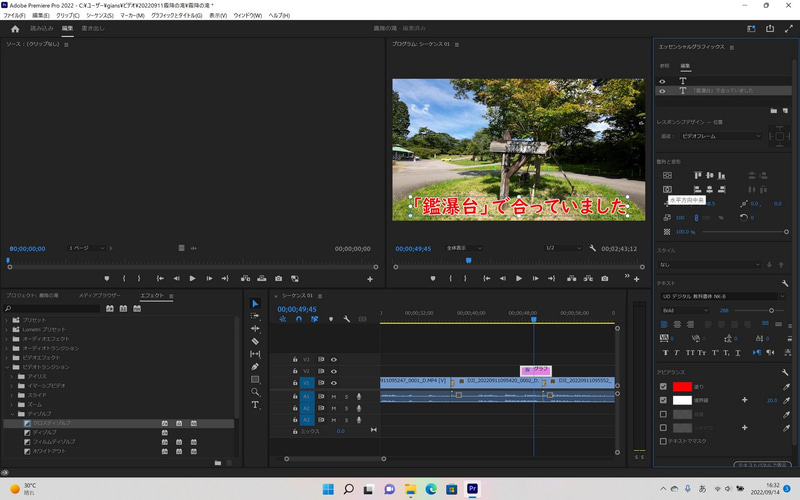Click the red fill eyedropper icon
The image size is (800, 500).
(787, 386)
